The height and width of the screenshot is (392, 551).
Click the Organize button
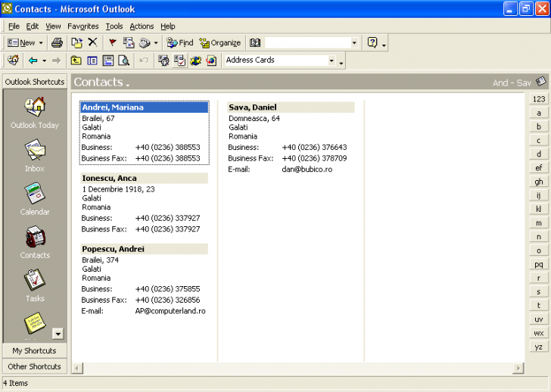pyautogui.click(x=220, y=43)
